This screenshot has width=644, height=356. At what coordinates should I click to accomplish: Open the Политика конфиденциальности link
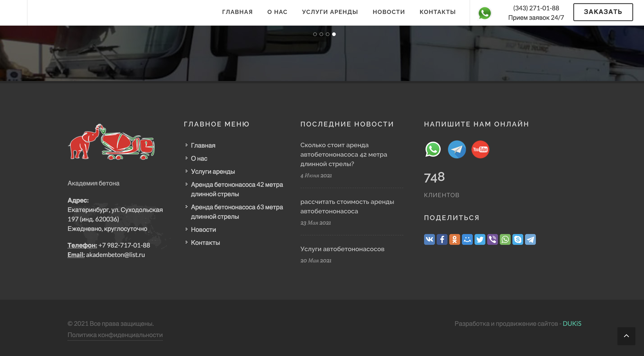tap(115, 335)
